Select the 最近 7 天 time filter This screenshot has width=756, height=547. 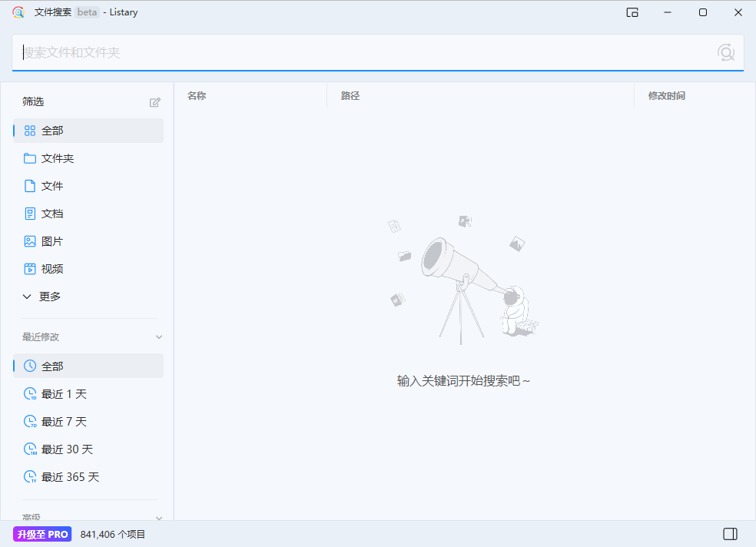[x=61, y=421]
